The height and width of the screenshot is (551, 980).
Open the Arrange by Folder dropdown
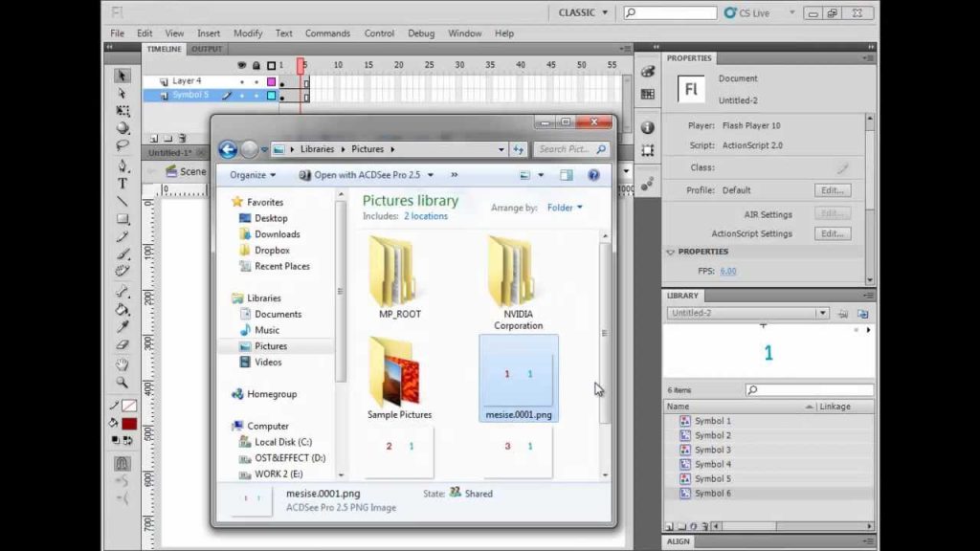click(565, 208)
